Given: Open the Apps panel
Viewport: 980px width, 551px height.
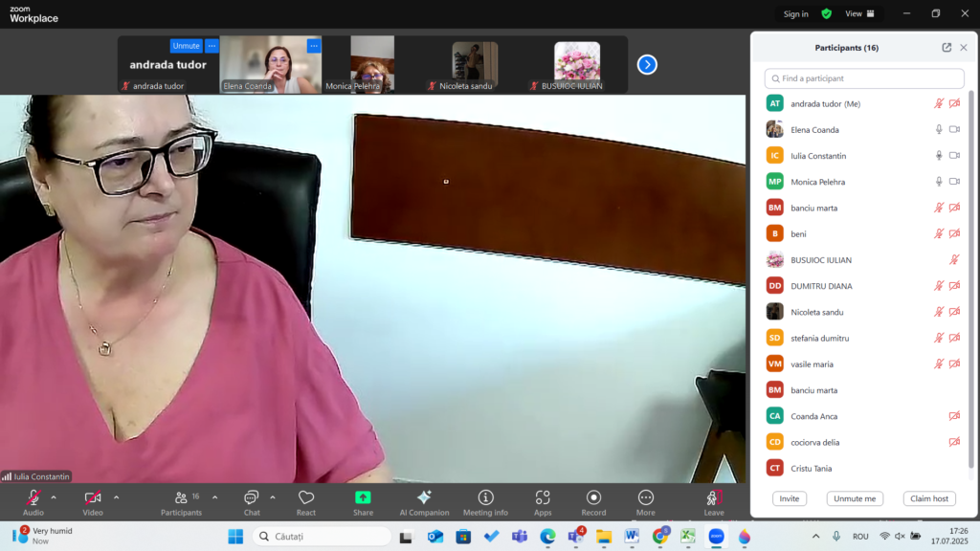Looking at the screenshot, I should coord(543,501).
